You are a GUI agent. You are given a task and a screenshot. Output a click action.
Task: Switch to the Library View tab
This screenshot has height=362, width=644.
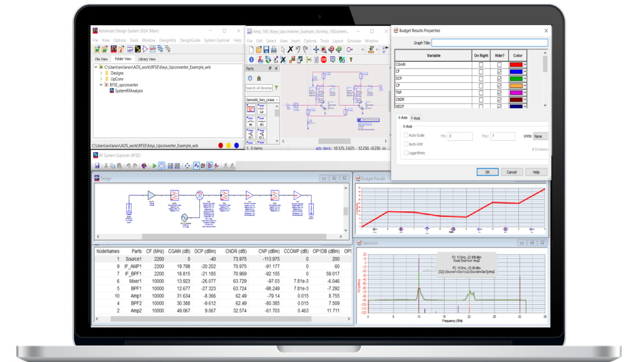point(147,59)
